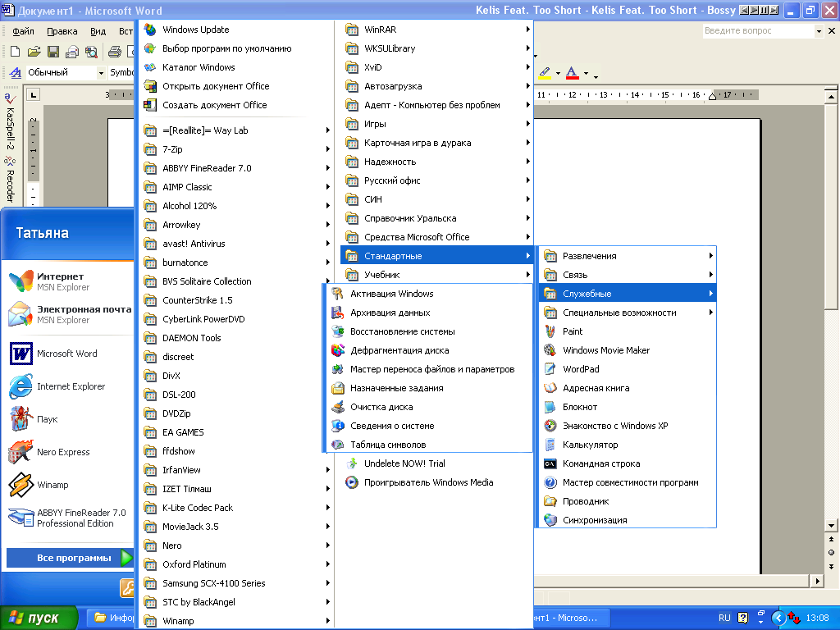Expand the Связь submenu
840x630 pixels.
click(x=627, y=275)
